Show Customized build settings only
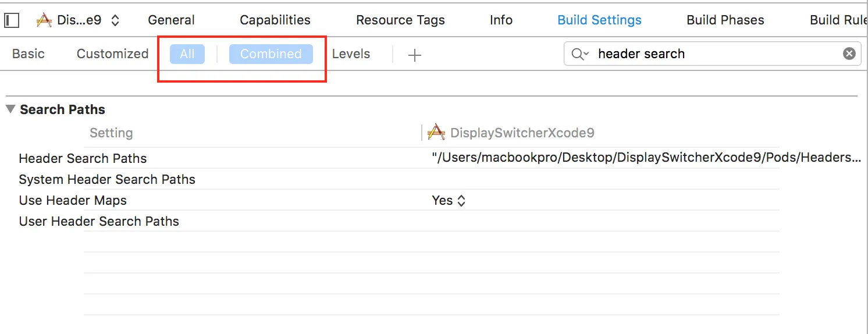 (112, 54)
